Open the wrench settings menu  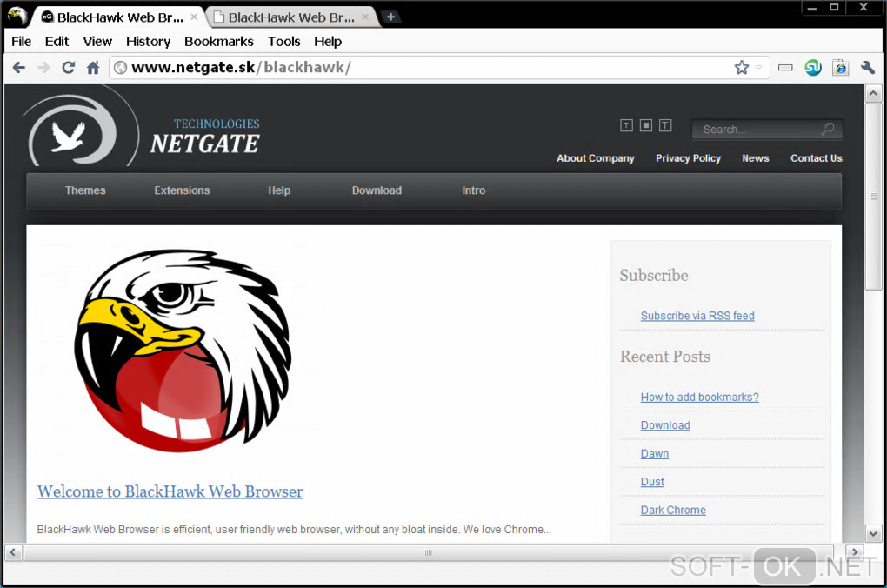(x=868, y=68)
